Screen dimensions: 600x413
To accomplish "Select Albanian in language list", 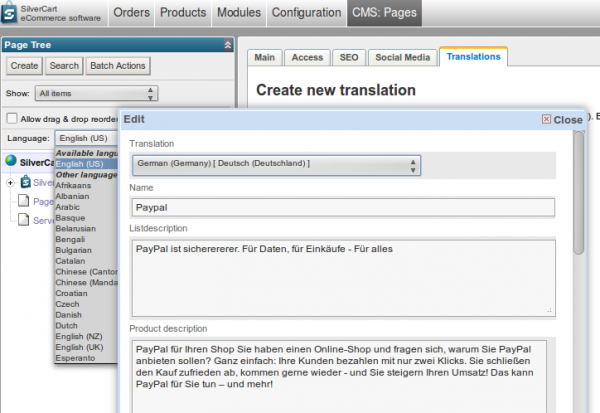I will [x=86, y=196].
